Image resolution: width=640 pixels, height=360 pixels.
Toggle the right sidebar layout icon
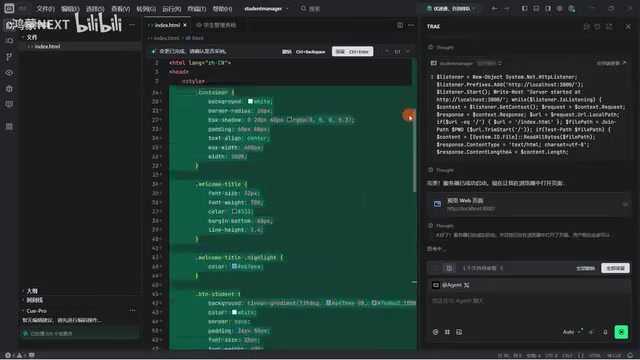pos(548,8)
